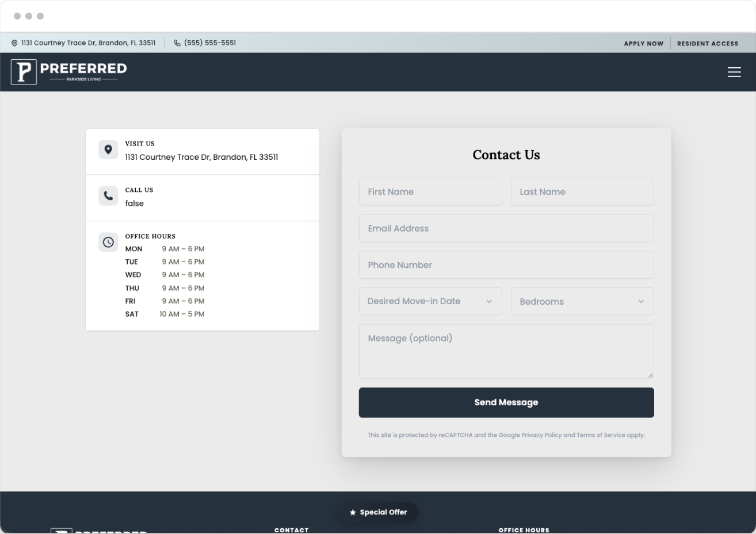Click the star icon on Special Offer
The width and height of the screenshot is (756, 534).
[353, 512]
